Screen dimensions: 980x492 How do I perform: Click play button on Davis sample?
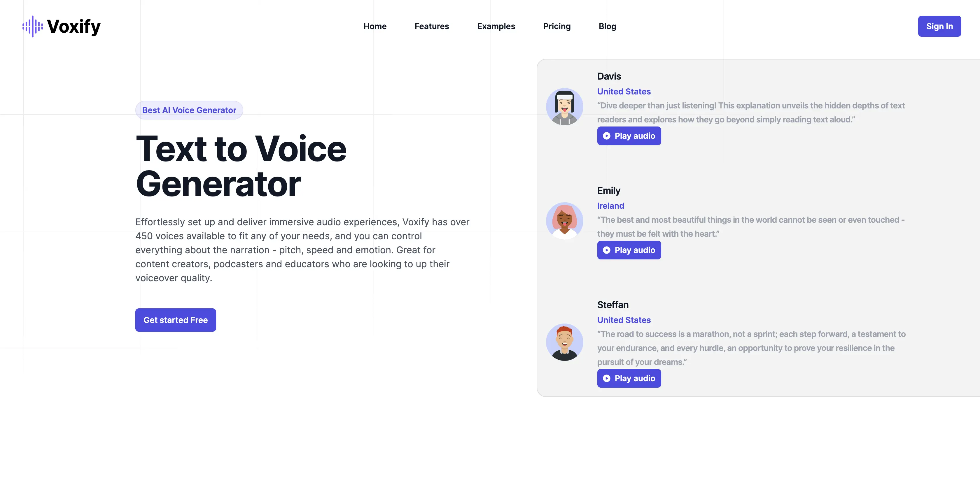[x=629, y=136]
